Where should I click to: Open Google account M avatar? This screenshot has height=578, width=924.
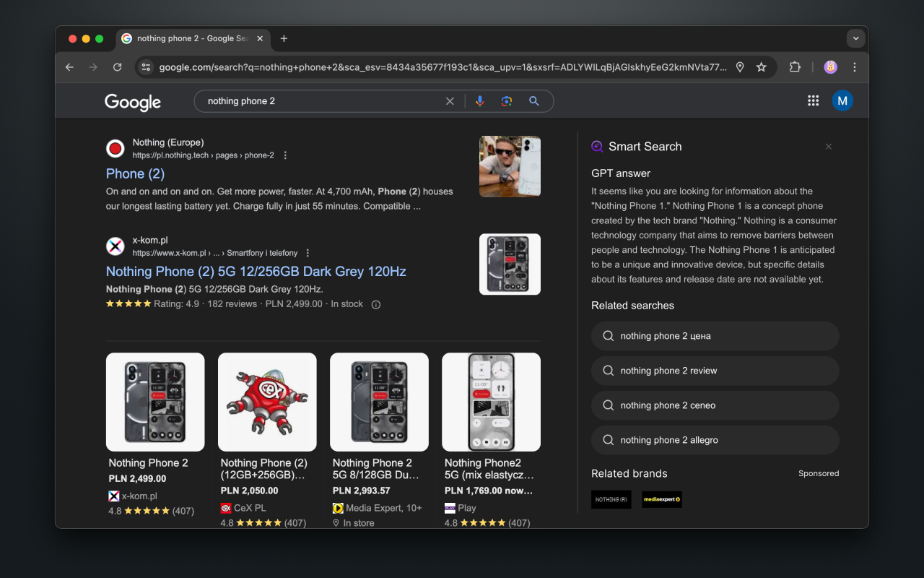pos(842,100)
